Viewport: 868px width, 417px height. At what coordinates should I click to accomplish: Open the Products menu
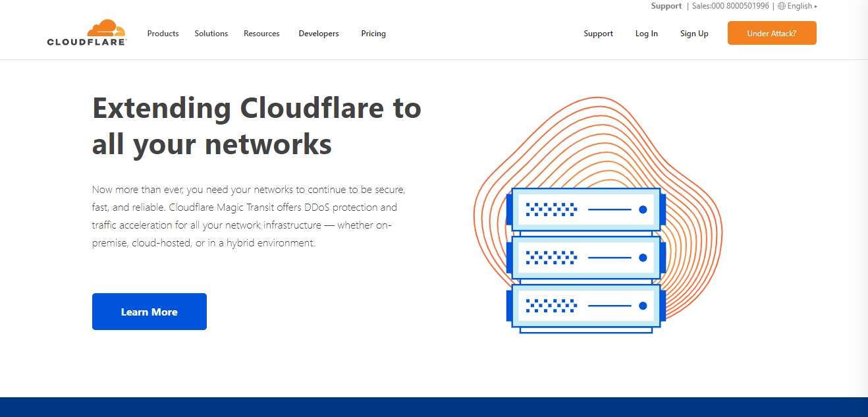[163, 34]
